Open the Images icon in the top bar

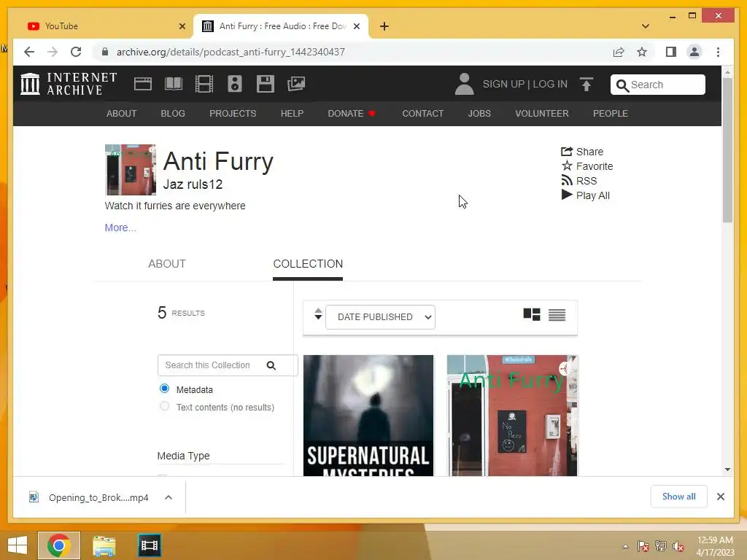coord(296,84)
